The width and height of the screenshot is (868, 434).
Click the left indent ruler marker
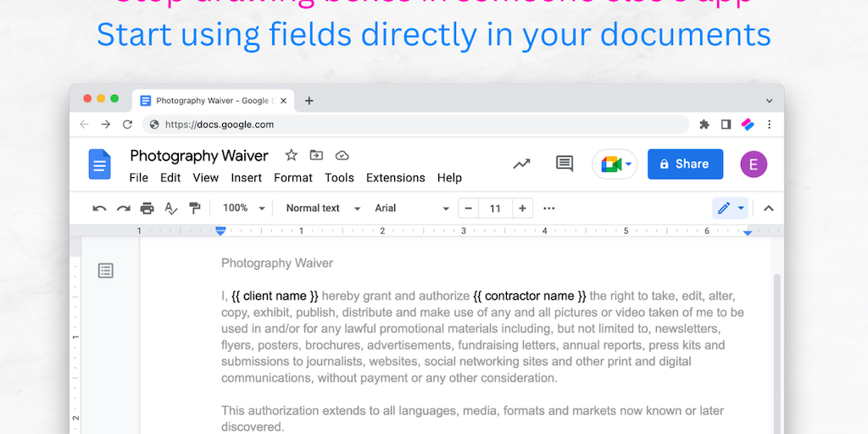coord(220,231)
